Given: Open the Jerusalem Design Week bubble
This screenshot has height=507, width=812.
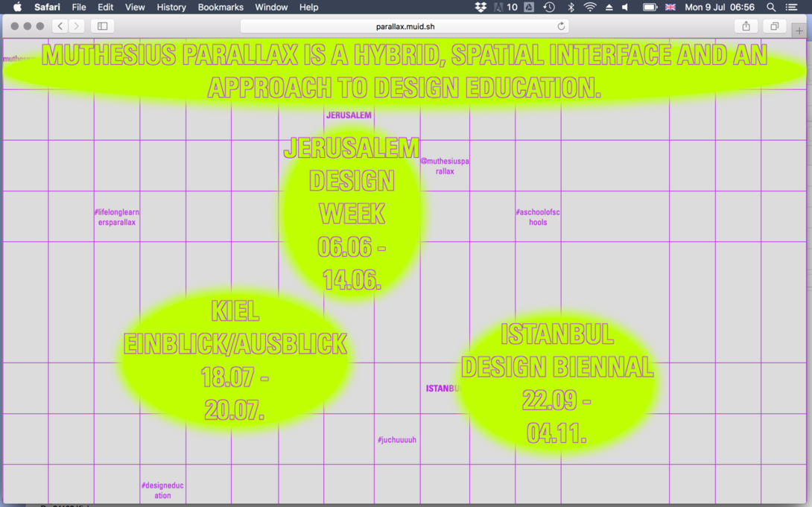Looking at the screenshot, I should tap(352, 213).
